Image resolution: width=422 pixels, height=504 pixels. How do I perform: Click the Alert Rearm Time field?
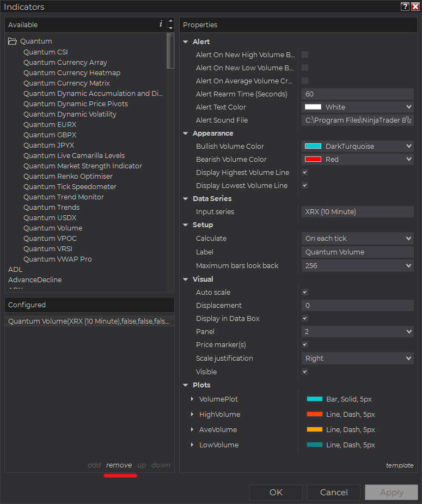(357, 94)
